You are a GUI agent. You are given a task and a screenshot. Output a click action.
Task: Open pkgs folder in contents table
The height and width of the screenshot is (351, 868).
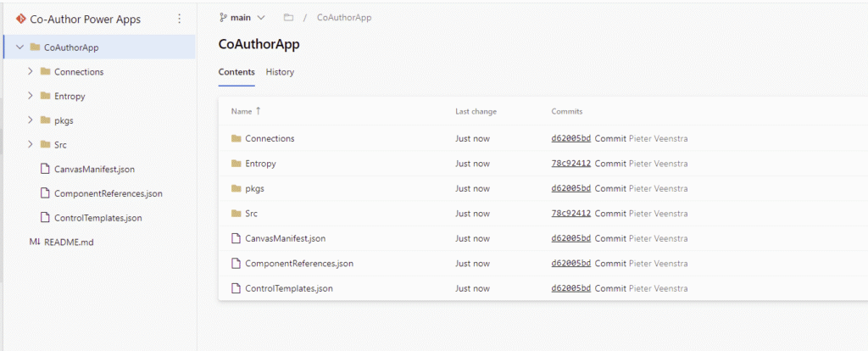tap(254, 188)
